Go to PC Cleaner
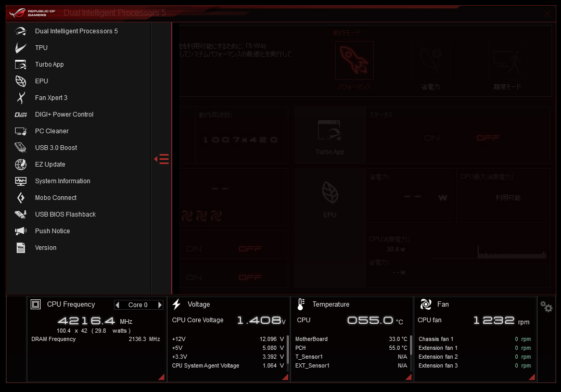The width and height of the screenshot is (561, 392). (x=52, y=131)
